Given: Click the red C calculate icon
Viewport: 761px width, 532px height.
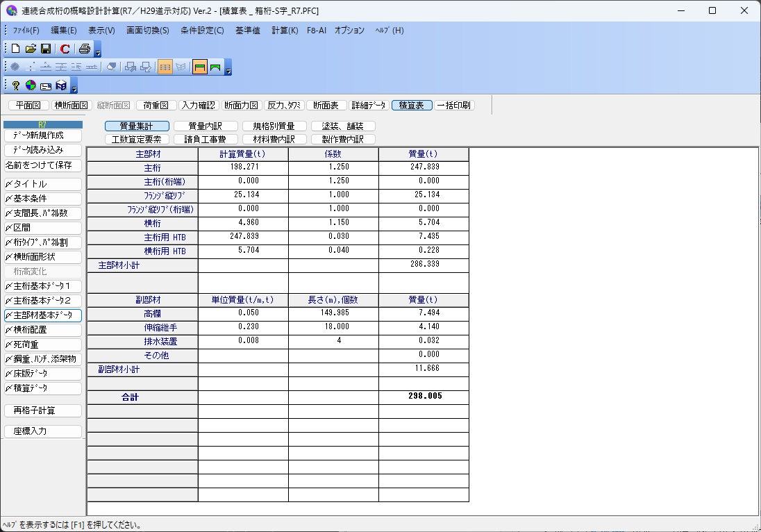Looking at the screenshot, I should coord(65,49).
